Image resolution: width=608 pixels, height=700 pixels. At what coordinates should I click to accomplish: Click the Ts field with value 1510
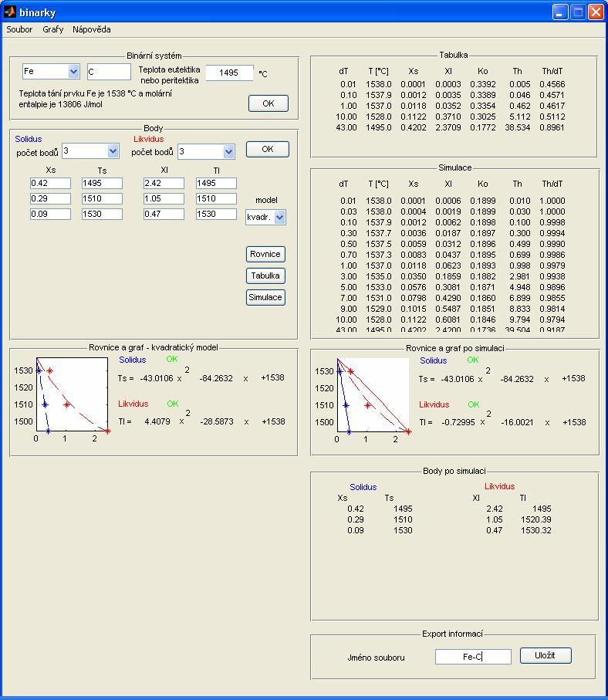102,198
